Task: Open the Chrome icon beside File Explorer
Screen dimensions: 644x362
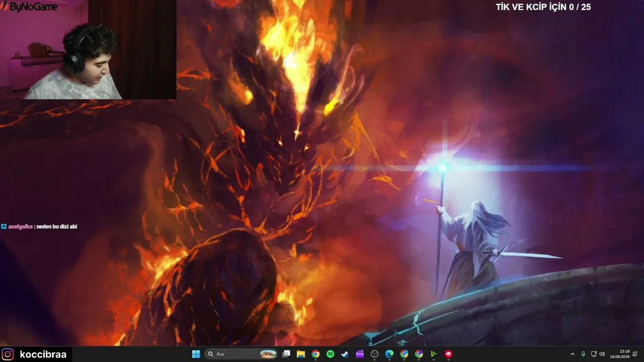Action: (315, 354)
